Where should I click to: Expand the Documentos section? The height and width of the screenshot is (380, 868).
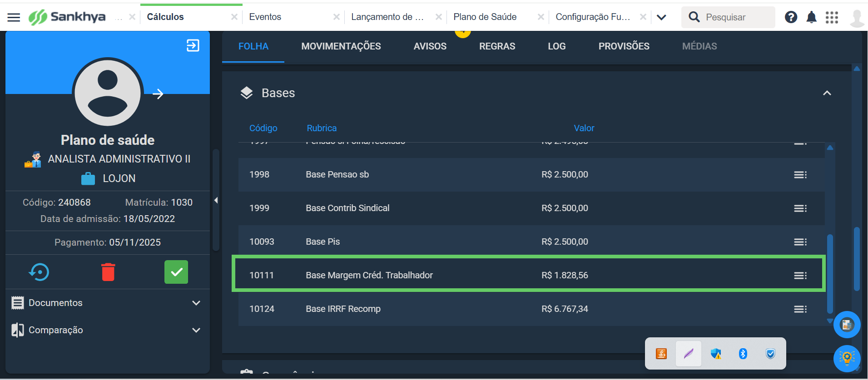click(196, 303)
